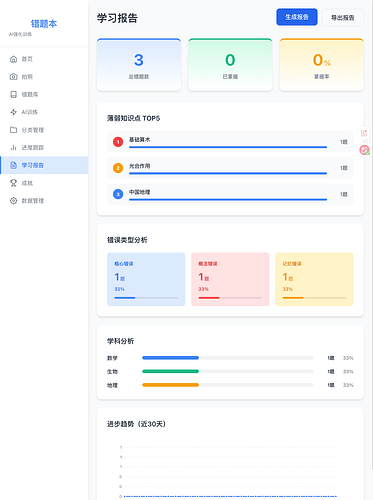Open the 进度跟踪 bar chart icon
The image size is (373, 500).
(x=13, y=147)
